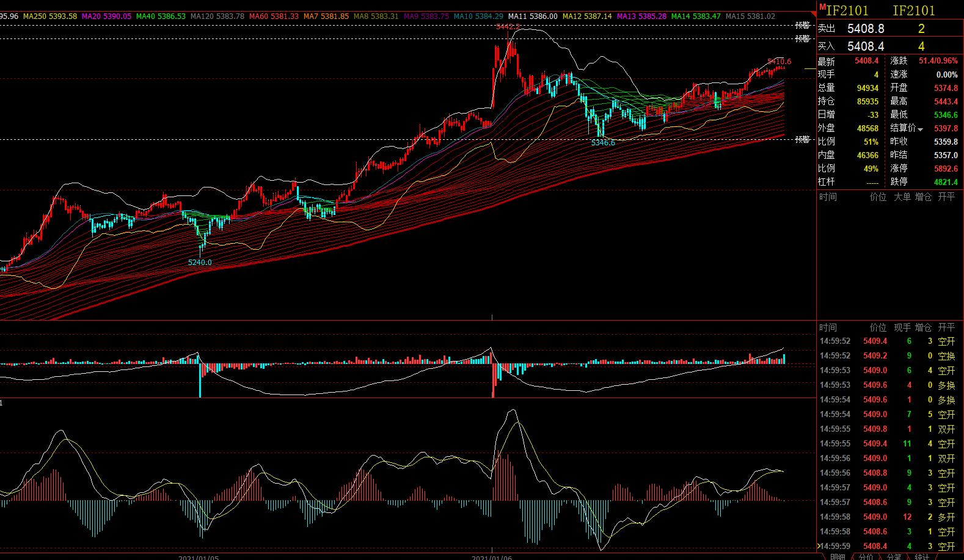Select the 空换 tick row at 14:59:52

(x=890, y=355)
